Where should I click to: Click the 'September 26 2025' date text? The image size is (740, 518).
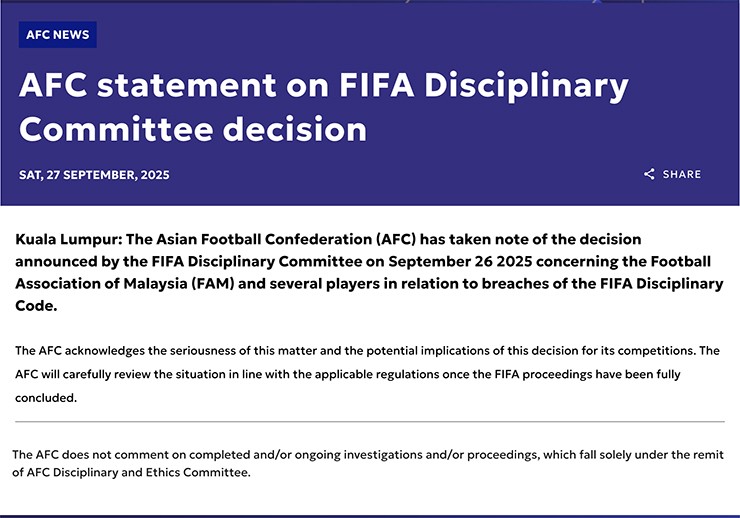pyautogui.click(x=460, y=261)
